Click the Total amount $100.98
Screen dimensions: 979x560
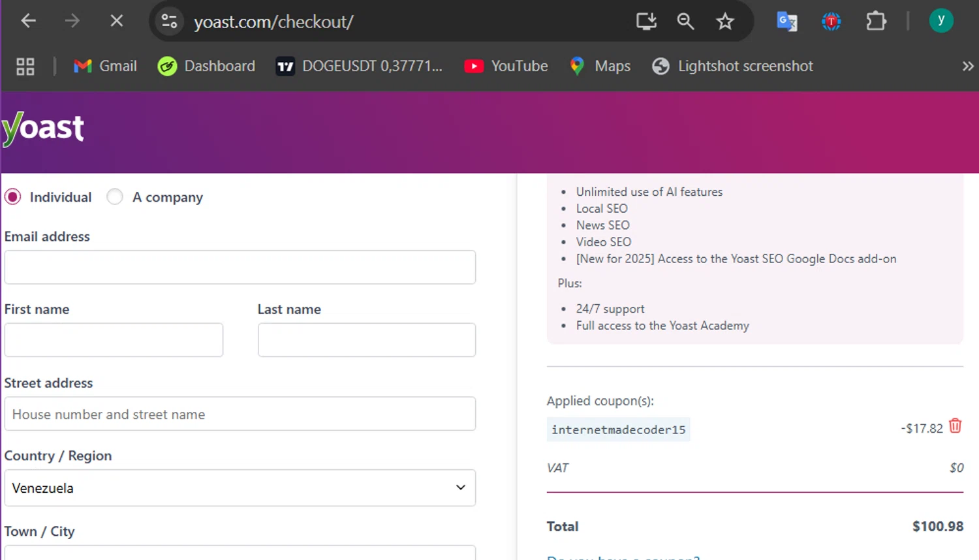(x=938, y=526)
